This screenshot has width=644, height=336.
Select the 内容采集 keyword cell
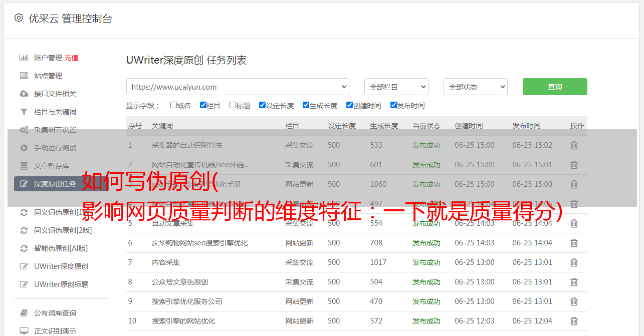tap(166, 262)
